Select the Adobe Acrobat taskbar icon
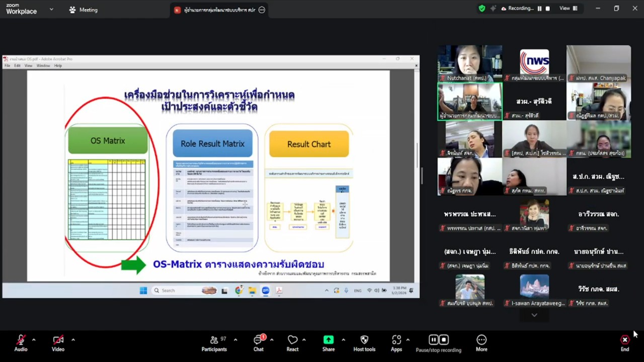This screenshot has height=362, width=644. (x=279, y=290)
